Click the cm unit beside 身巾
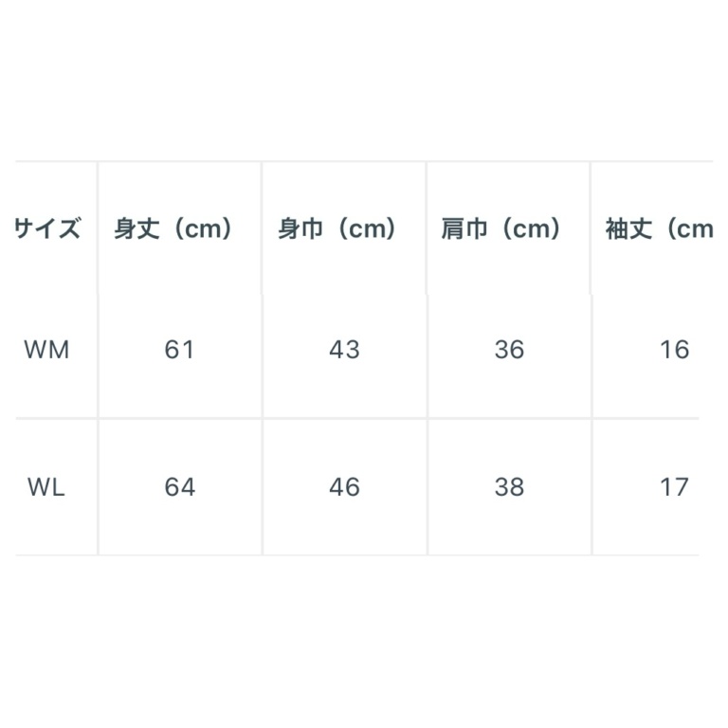The image size is (728, 728). click(361, 229)
